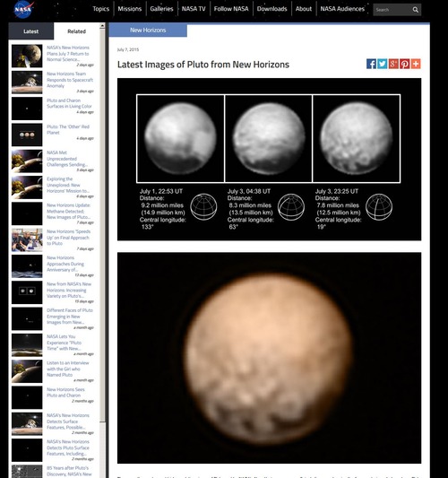Switch to the Latest tab

(x=31, y=31)
